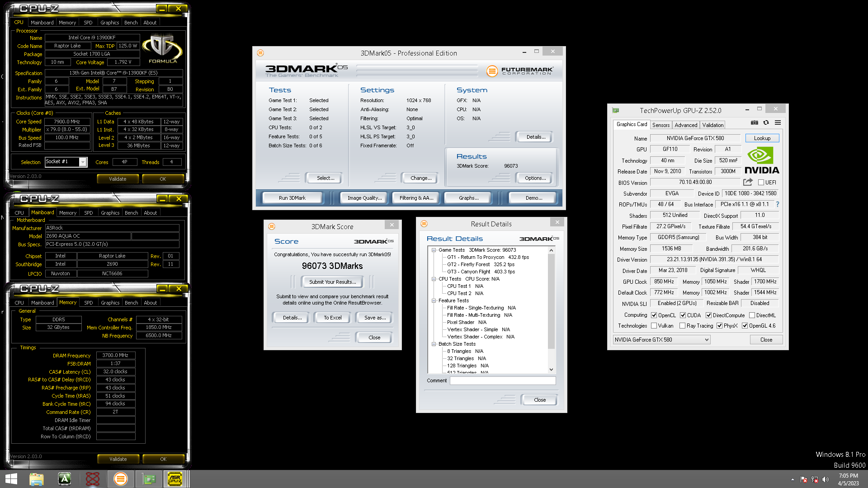Collapse the Feature Tests tree node
This screenshot has width=868, height=488.
click(434, 300)
